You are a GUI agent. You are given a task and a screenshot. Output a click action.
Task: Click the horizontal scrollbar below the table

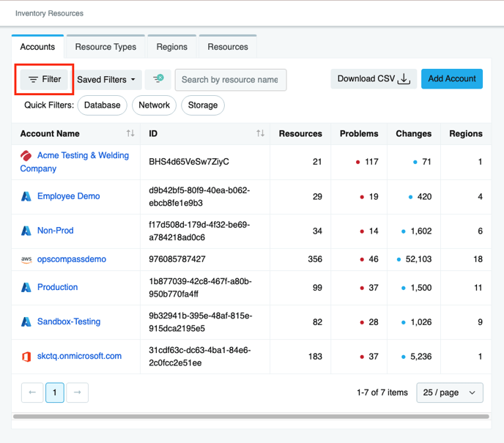pos(251,417)
